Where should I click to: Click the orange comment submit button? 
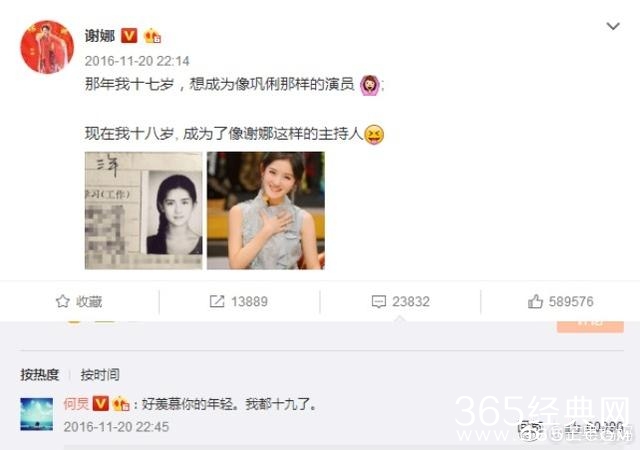click(x=590, y=326)
